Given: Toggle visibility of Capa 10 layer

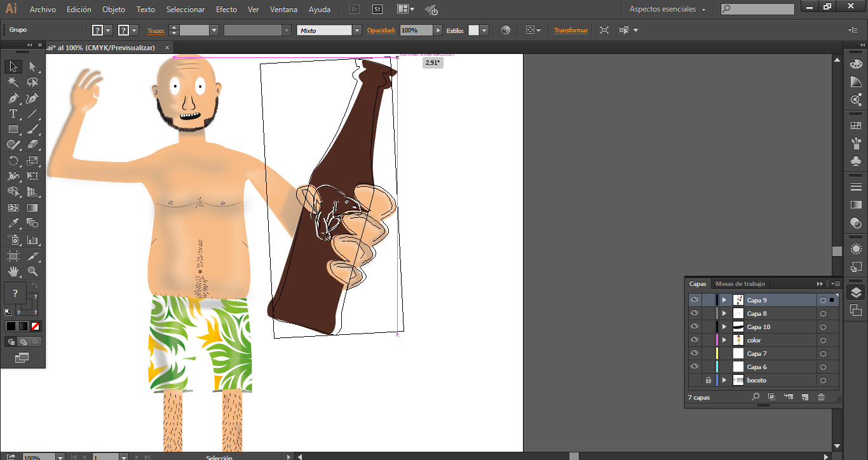Looking at the screenshot, I should tap(695, 327).
